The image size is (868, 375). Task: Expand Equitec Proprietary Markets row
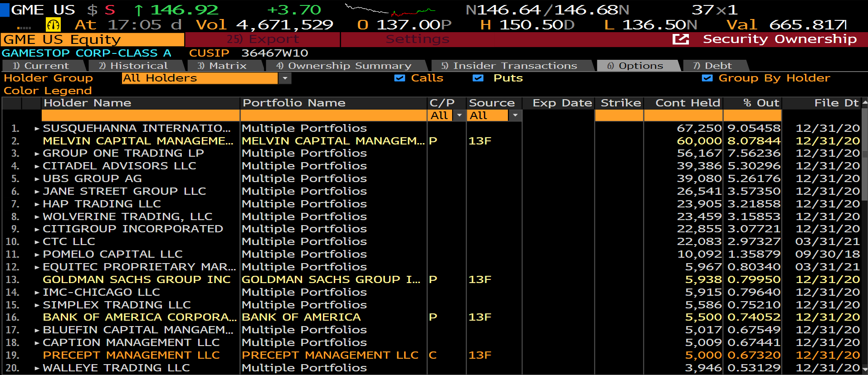click(x=37, y=267)
